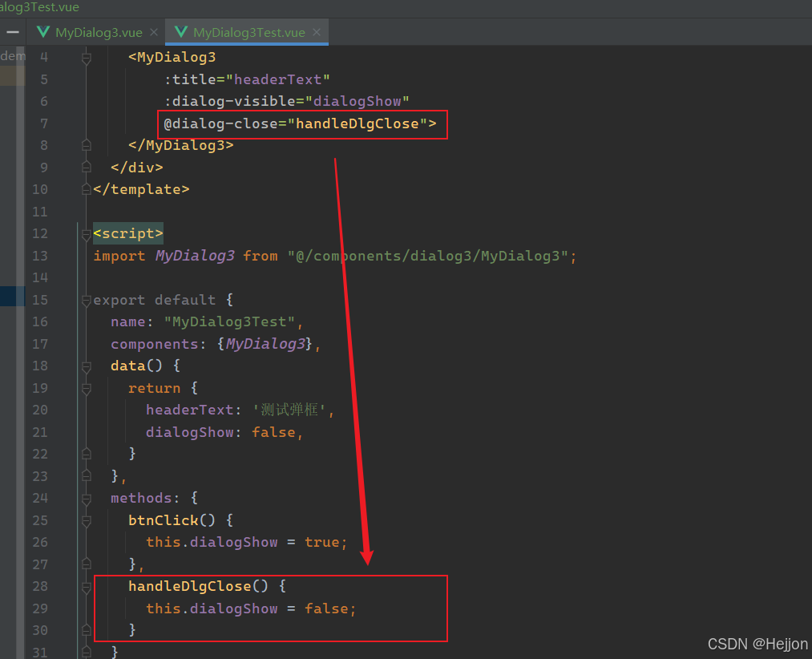
Task: Click the headerText attribute value on line 5
Action: 277,79
